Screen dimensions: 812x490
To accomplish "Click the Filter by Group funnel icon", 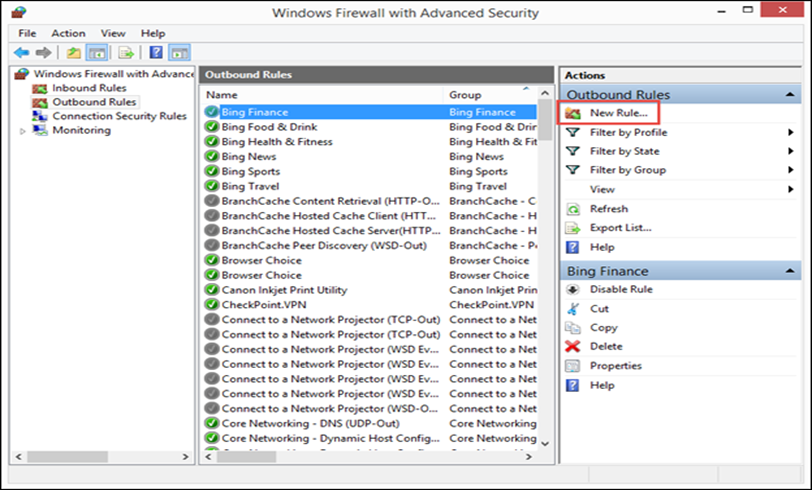I will (x=573, y=169).
